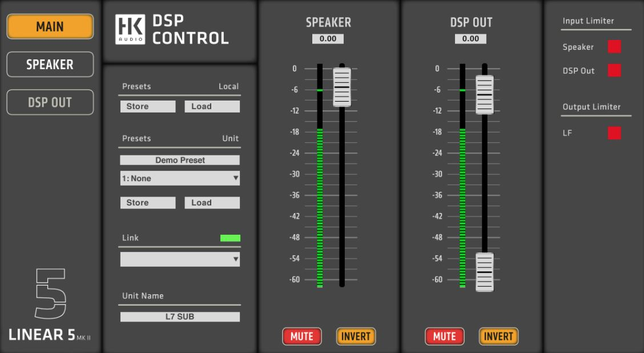Store a Local preset
644x353 pixels.
[148, 106]
